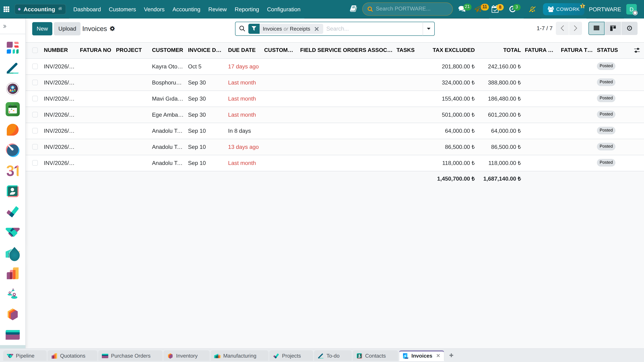This screenshot has height=362, width=644.
Task: Select the list view icon
Action: (x=597, y=28)
